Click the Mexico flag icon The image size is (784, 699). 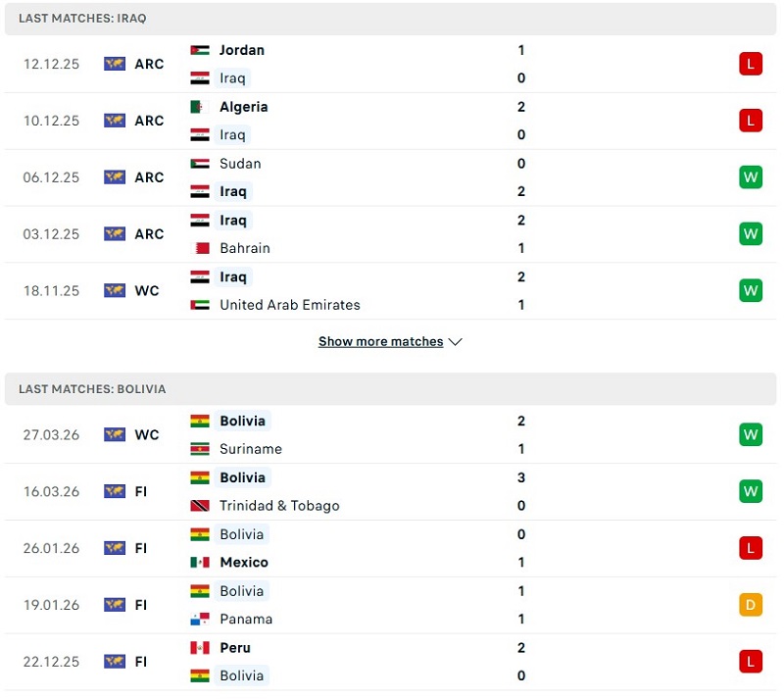tap(200, 563)
